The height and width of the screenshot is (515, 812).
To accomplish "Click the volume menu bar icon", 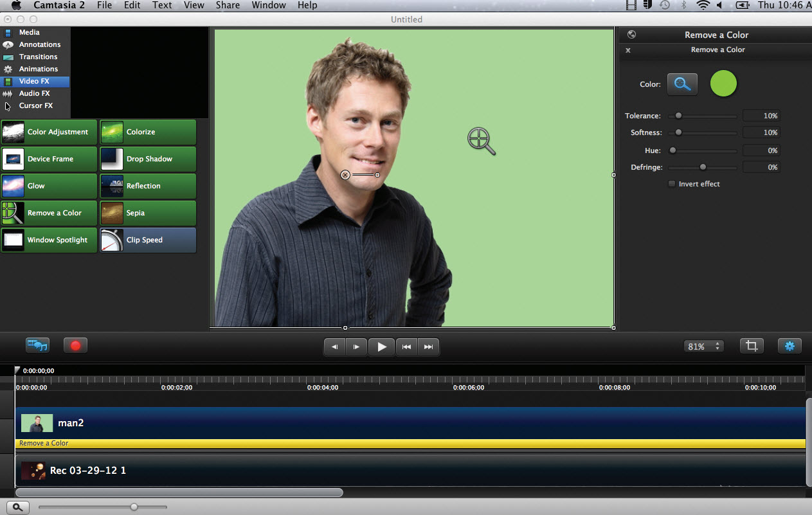I will click(x=719, y=5).
